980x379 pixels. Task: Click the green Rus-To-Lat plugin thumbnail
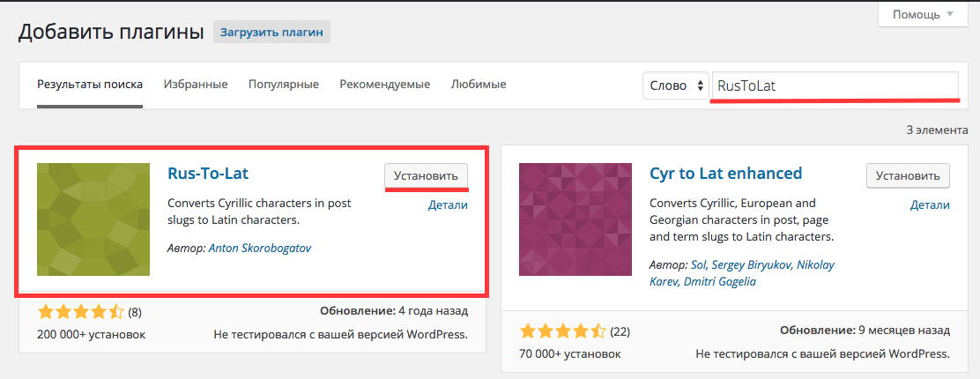click(93, 219)
